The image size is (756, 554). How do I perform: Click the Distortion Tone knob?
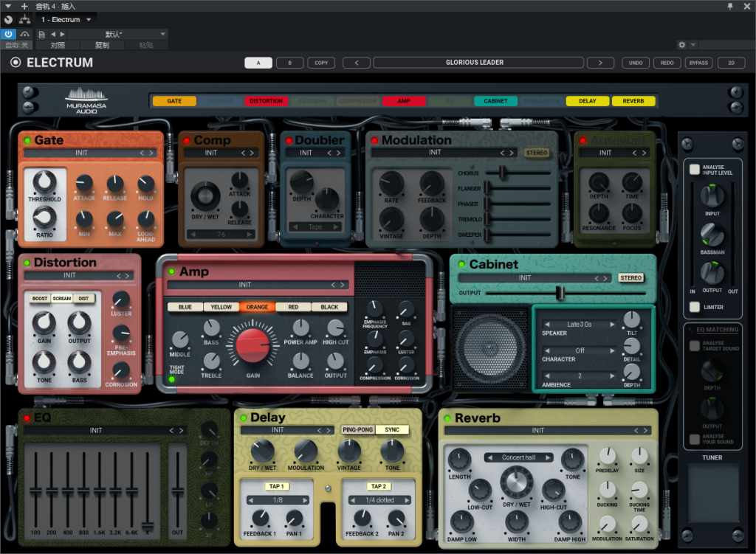click(x=44, y=362)
